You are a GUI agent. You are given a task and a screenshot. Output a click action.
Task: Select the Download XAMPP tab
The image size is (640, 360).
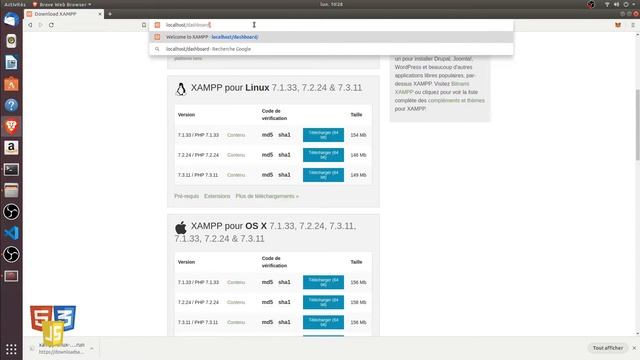tap(64, 14)
